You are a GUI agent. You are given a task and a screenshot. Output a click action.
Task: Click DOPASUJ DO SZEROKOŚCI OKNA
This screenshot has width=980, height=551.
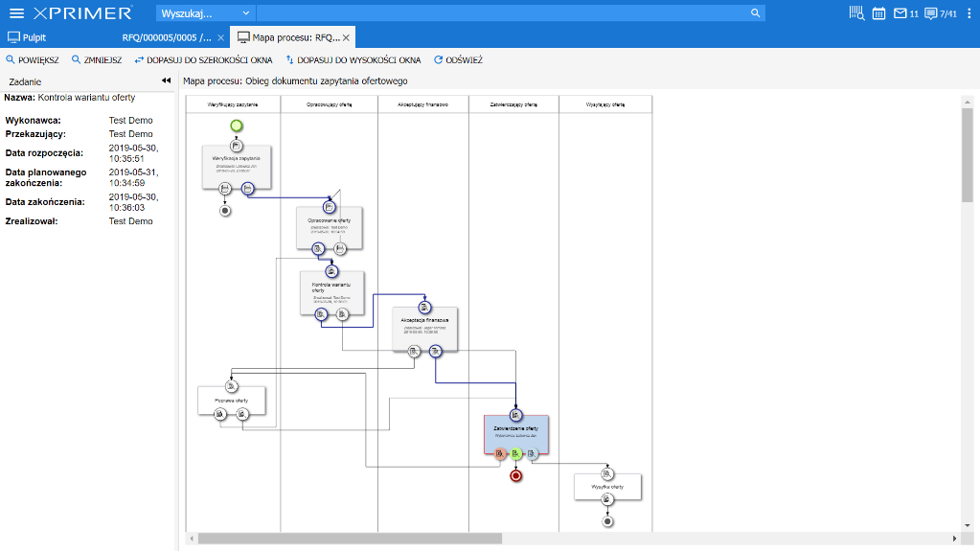point(203,59)
